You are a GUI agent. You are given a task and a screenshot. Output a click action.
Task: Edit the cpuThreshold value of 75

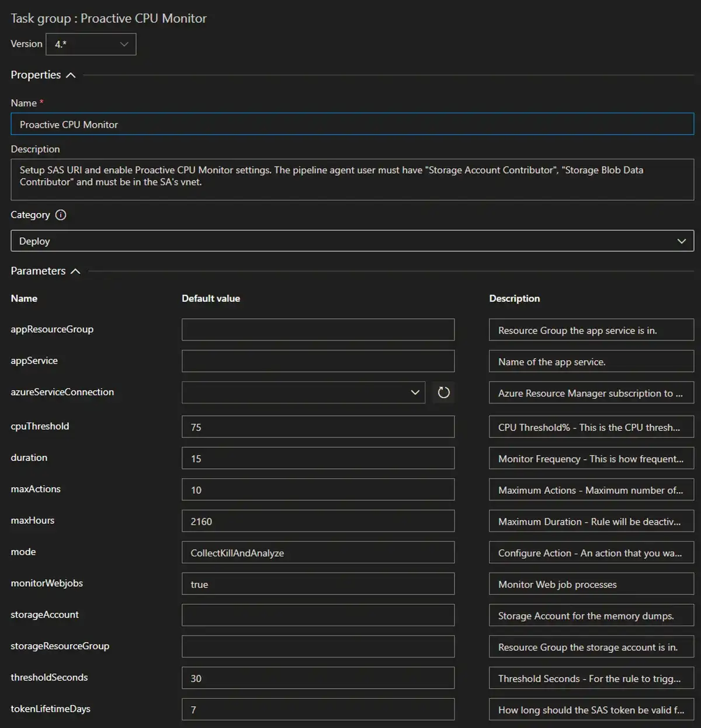coord(318,427)
